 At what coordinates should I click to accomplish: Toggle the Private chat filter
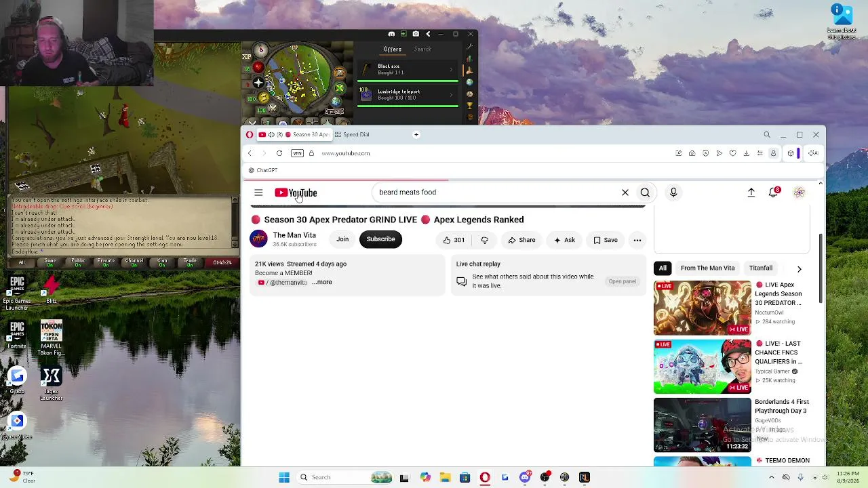(x=106, y=262)
